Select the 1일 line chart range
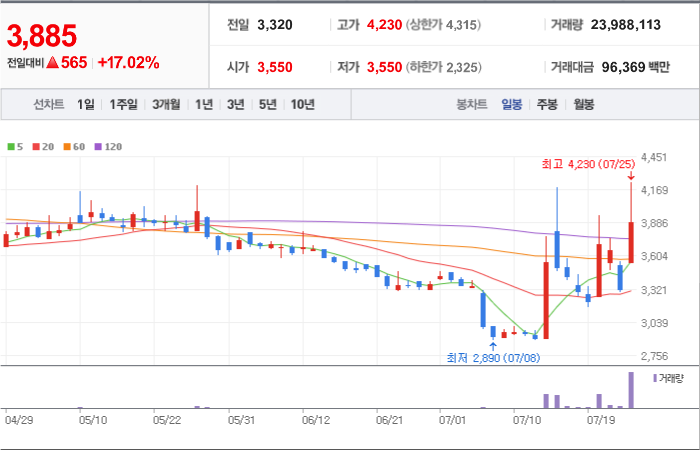Viewport: 700px width, 450px height. (85, 104)
